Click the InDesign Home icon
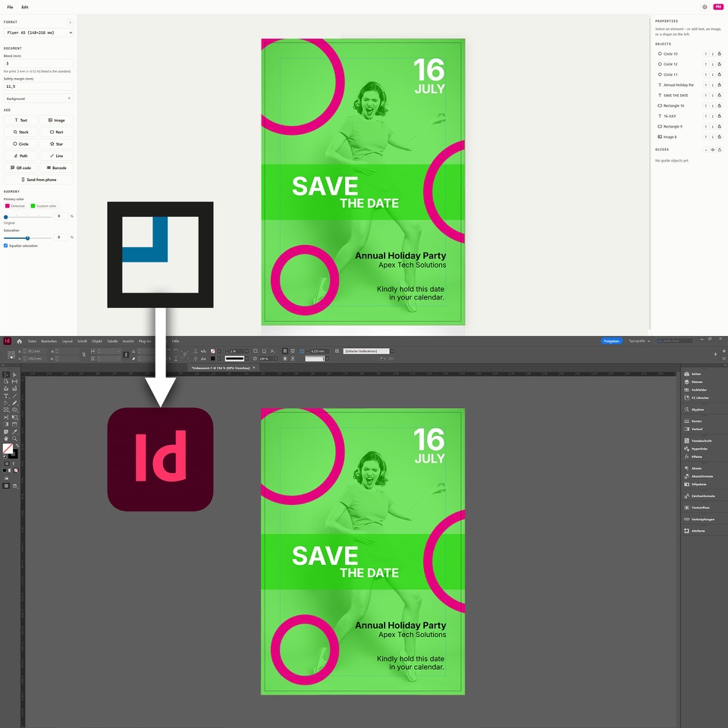The width and height of the screenshot is (728, 728). click(19, 340)
